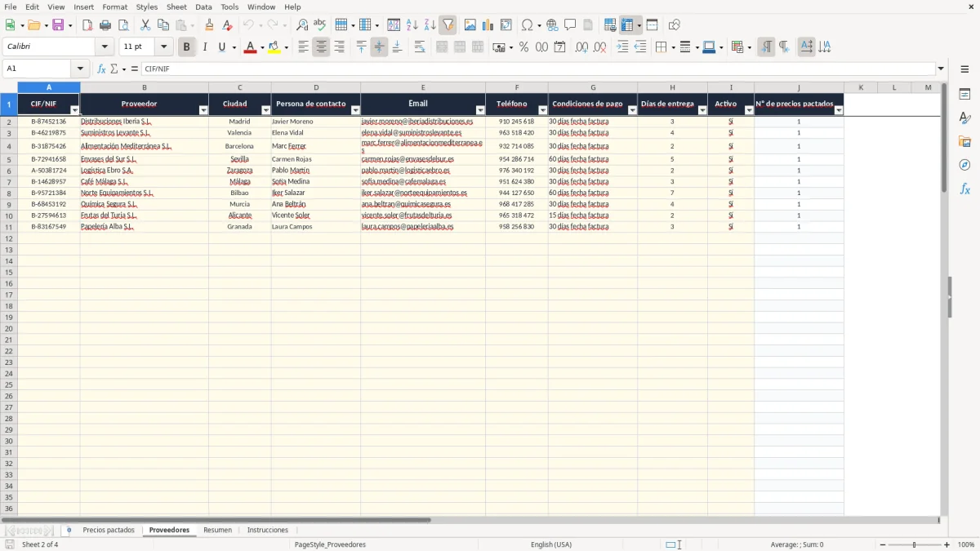980x551 pixels.
Task: Switch to Instrucciones sheet tab
Action: pyautogui.click(x=268, y=530)
